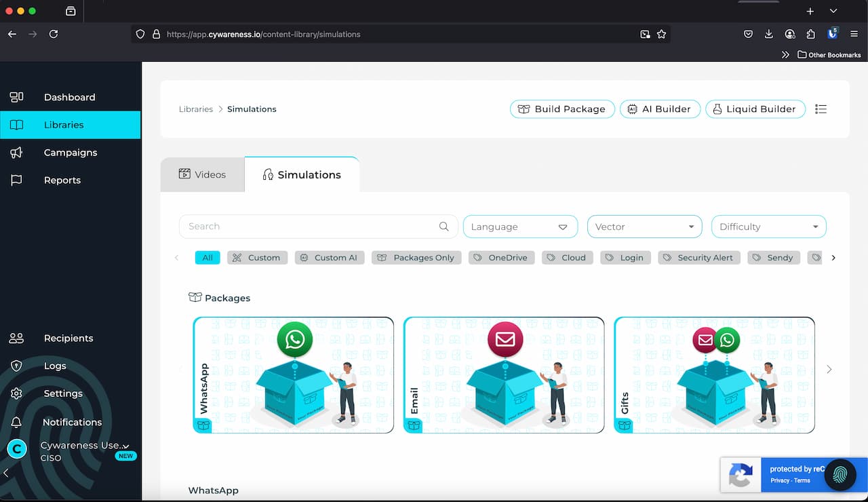
Task: Filter by the Custom AI tag
Action: pos(330,258)
